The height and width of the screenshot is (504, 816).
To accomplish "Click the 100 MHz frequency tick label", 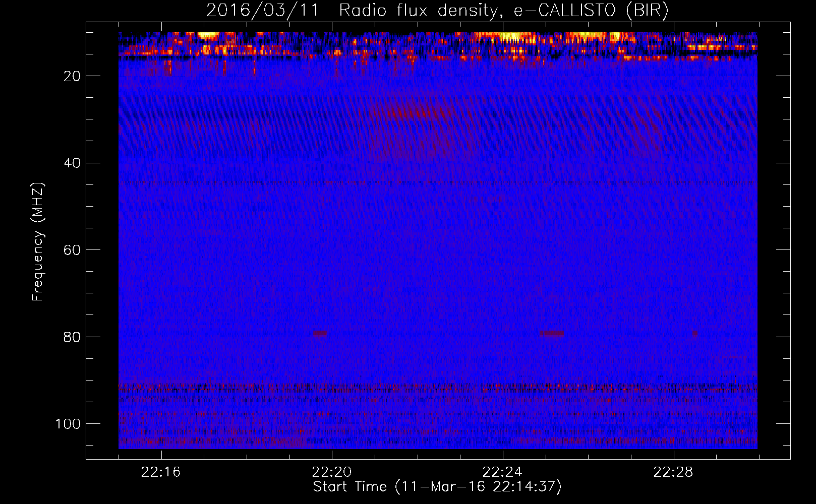I will pos(68,424).
